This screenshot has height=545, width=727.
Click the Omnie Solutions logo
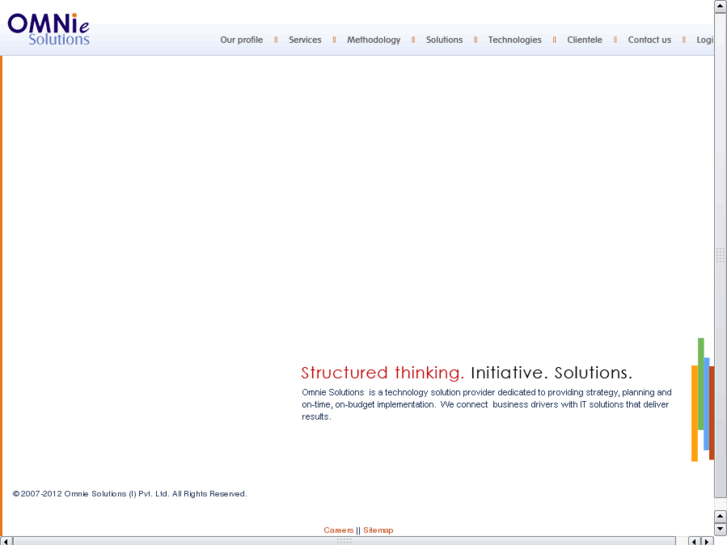click(48, 27)
